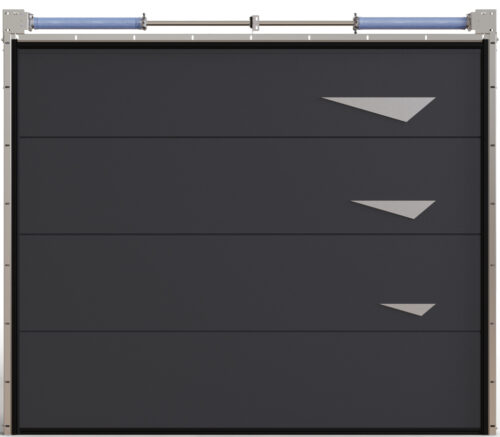This screenshot has width=500, height=437.
Task: Click the right spring's inner end clamp
Action: pos(356,22)
